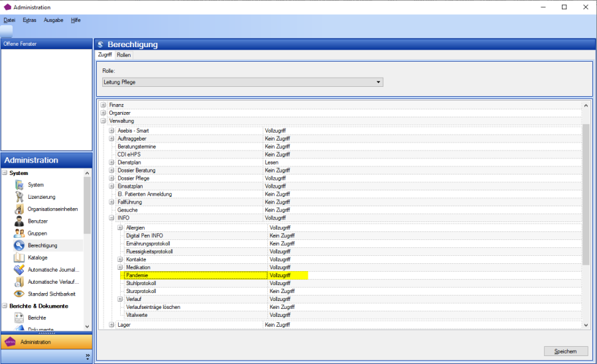Viewport: 597px width, 364px height.
Task: Expand the Medikation node
Action: click(x=120, y=267)
